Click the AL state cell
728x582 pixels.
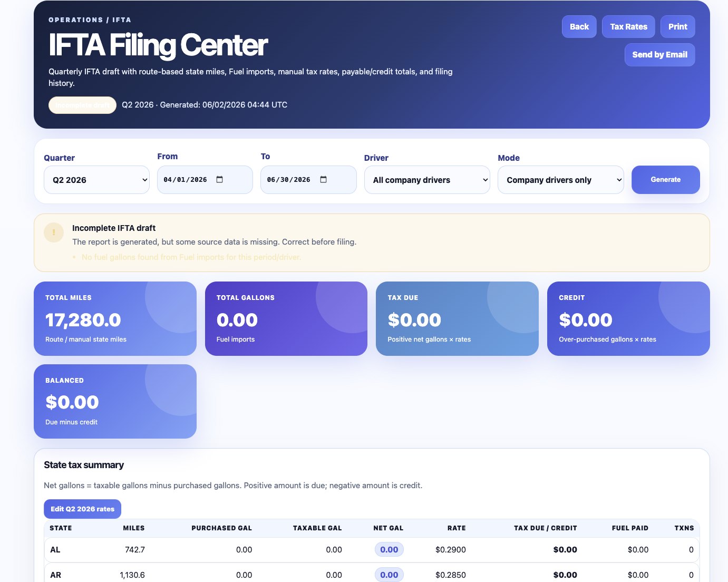[55, 549]
